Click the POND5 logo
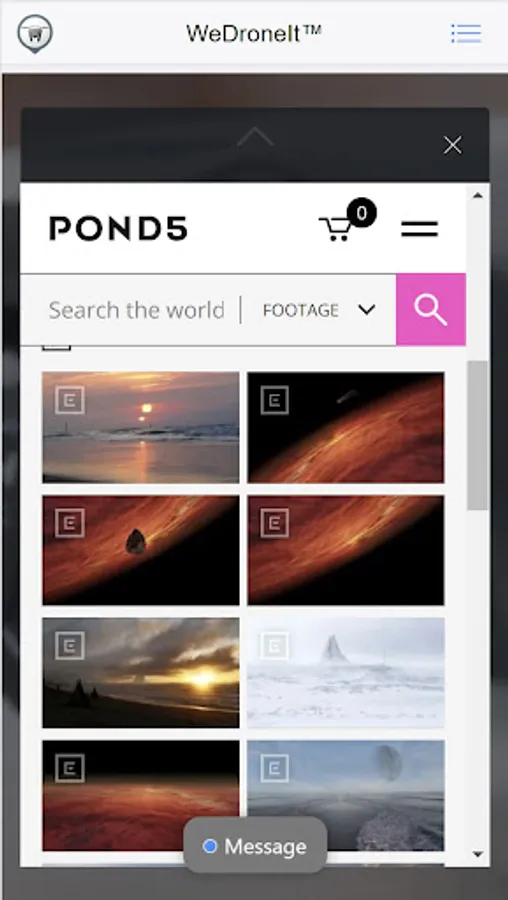This screenshot has width=508, height=900. point(119,228)
